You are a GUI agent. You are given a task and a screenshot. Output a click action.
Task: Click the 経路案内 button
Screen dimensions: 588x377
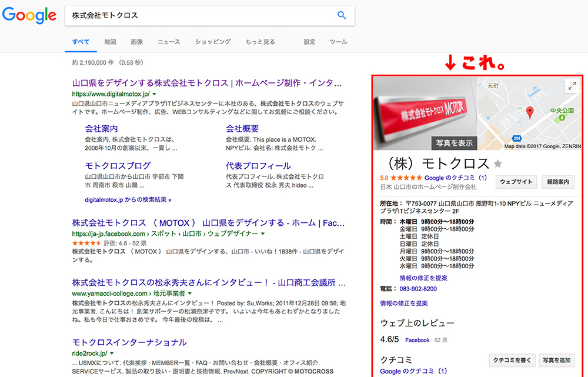[x=558, y=182]
